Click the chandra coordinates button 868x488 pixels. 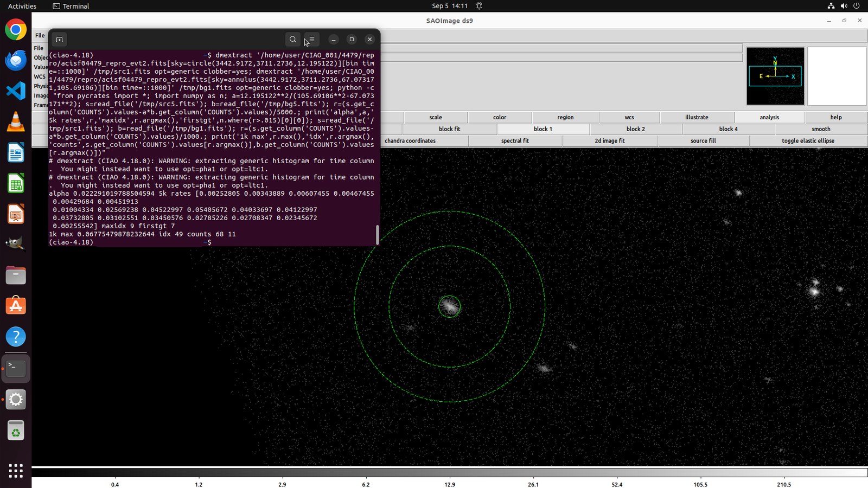tap(410, 141)
